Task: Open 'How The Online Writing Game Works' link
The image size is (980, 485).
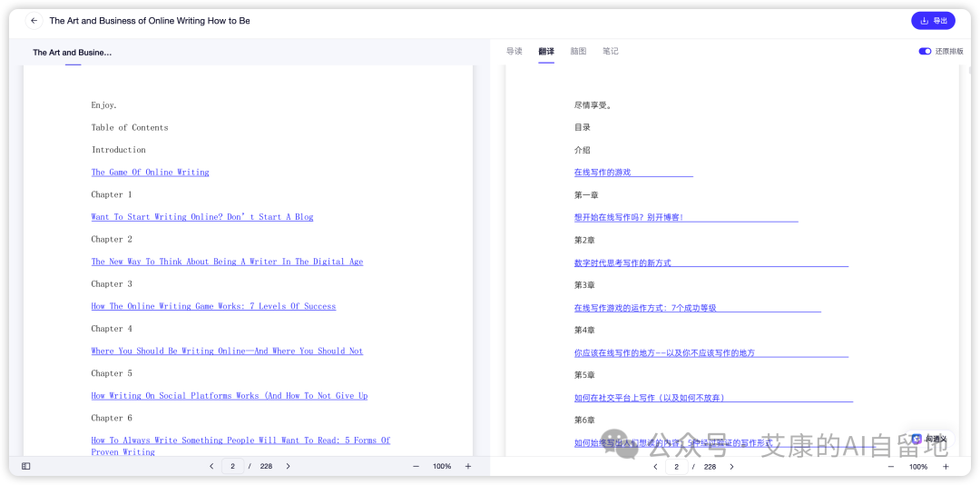Action: coord(213,306)
